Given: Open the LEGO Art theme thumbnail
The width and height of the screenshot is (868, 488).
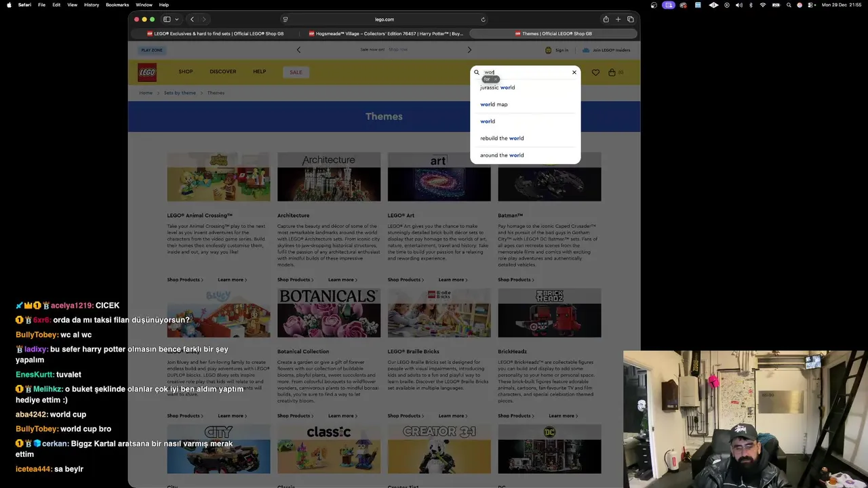Looking at the screenshot, I should tap(439, 177).
